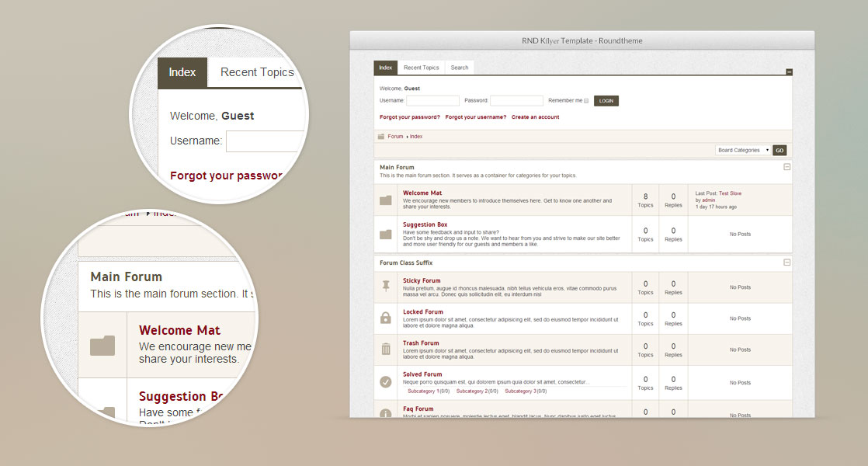Click the RND Kilyer Template title text

(582, 41)
